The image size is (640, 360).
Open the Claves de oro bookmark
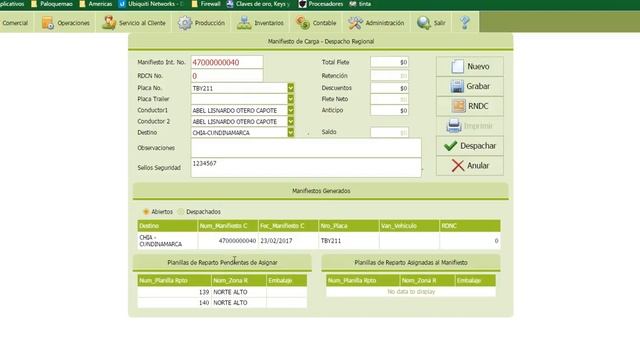259,4
